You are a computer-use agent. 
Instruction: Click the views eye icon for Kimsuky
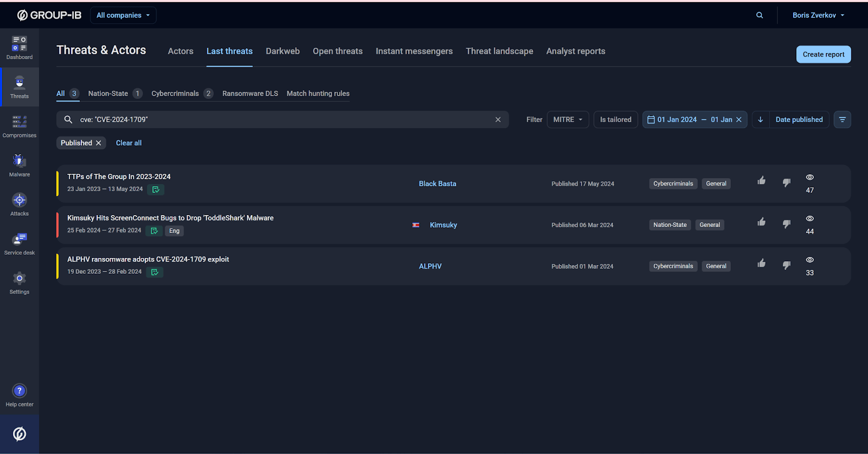click(x=809, y=219)
